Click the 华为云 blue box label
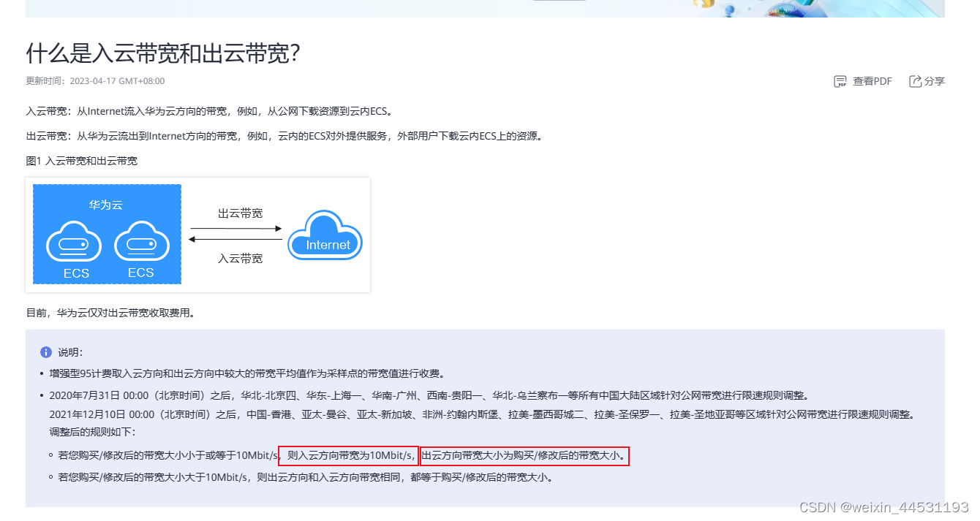 point(106,205)
